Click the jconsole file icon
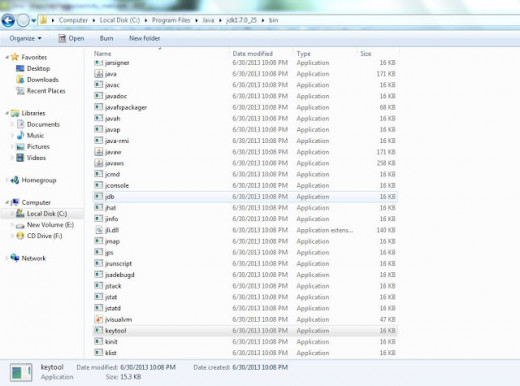Viewport: 520px width, 386px height. click(x=98, y=185)
